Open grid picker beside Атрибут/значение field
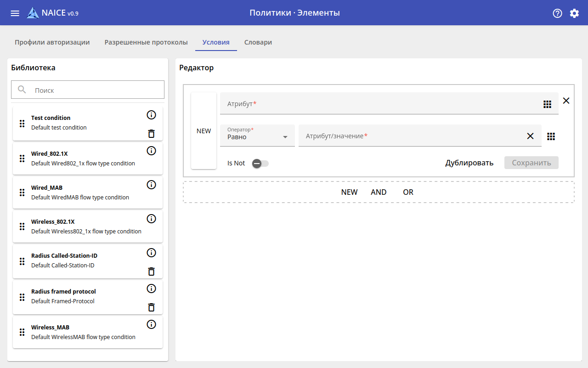 point(551,136)
